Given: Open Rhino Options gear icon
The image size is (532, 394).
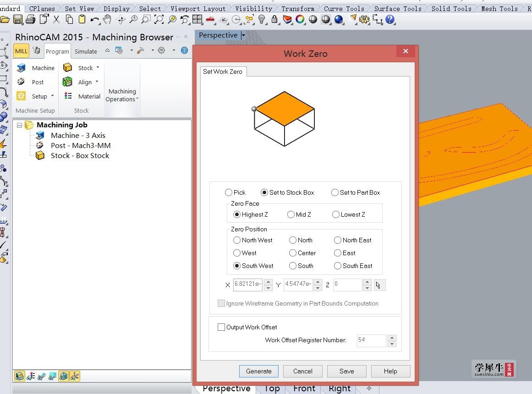Looking at the screenshot, I should click(364, 19).
